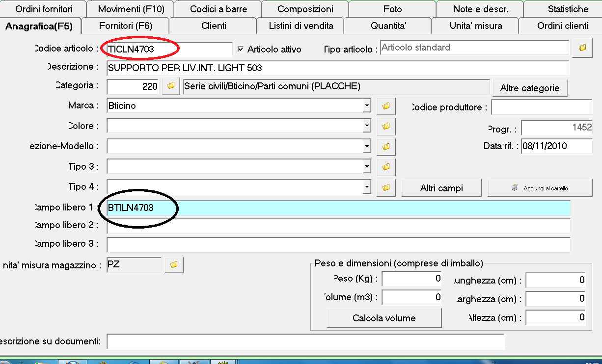Image resolution: width=602 pixels, height=364 pixels.
Task: Click Campo libero 1 field
Action: pyautogui.click(x=338, y=208)
